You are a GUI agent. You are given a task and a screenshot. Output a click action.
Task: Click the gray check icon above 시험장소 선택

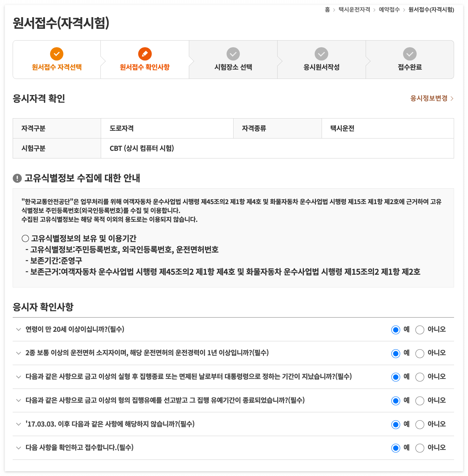click(x=233, y=54)
